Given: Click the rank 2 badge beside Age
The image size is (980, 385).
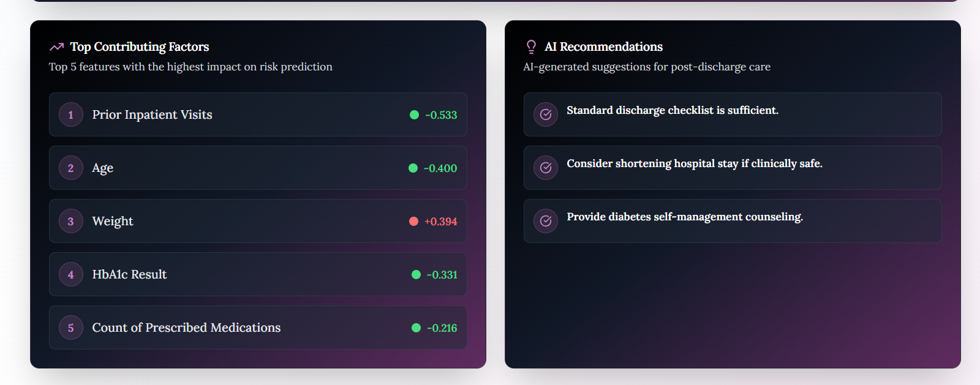Looking at the screenshot, I should click(x=71, y=168).
